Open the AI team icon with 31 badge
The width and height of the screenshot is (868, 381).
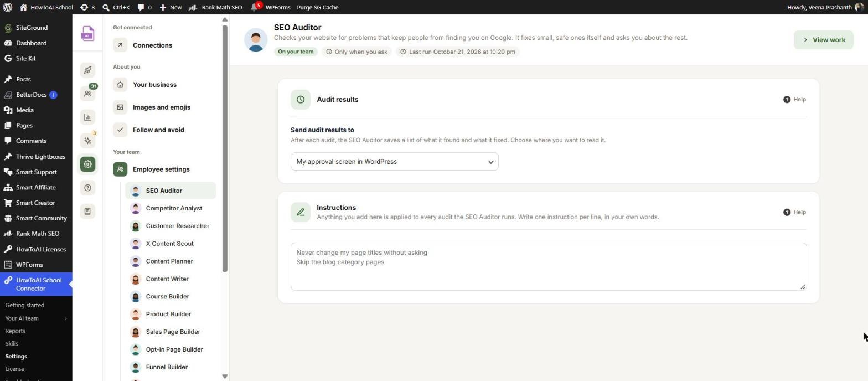click(x=87, y=94)
